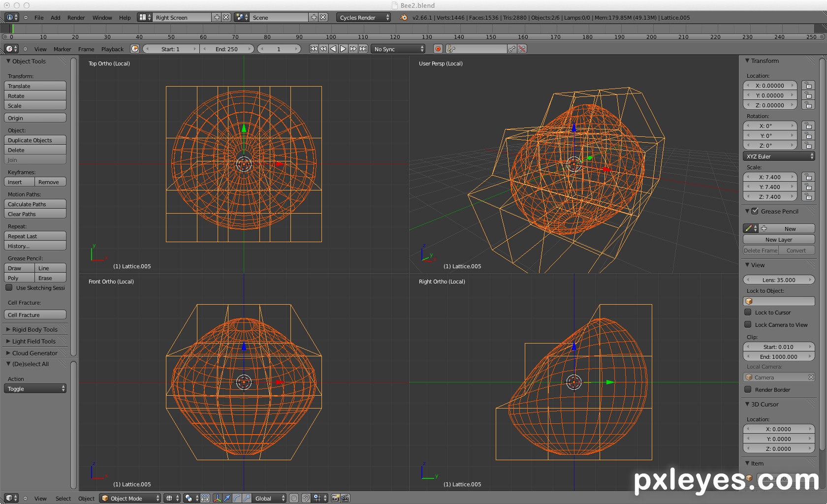This screenshot has height=504, width=827.
Task: Open the Render menu
Action: 76,17
